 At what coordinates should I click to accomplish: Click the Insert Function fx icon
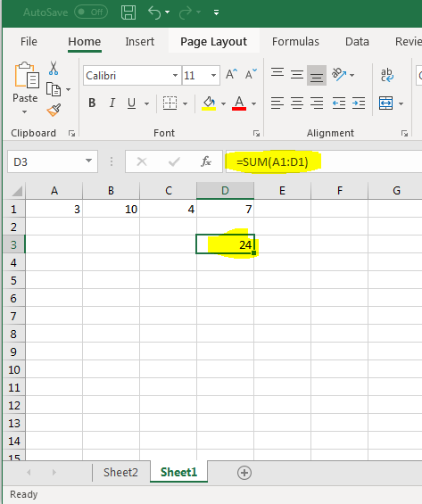(206, 161)
